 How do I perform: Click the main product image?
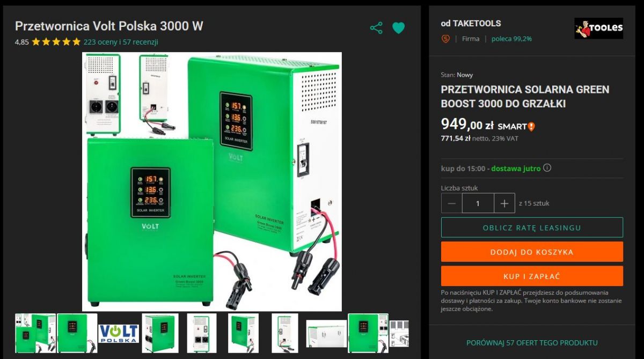tap(212, 181)
